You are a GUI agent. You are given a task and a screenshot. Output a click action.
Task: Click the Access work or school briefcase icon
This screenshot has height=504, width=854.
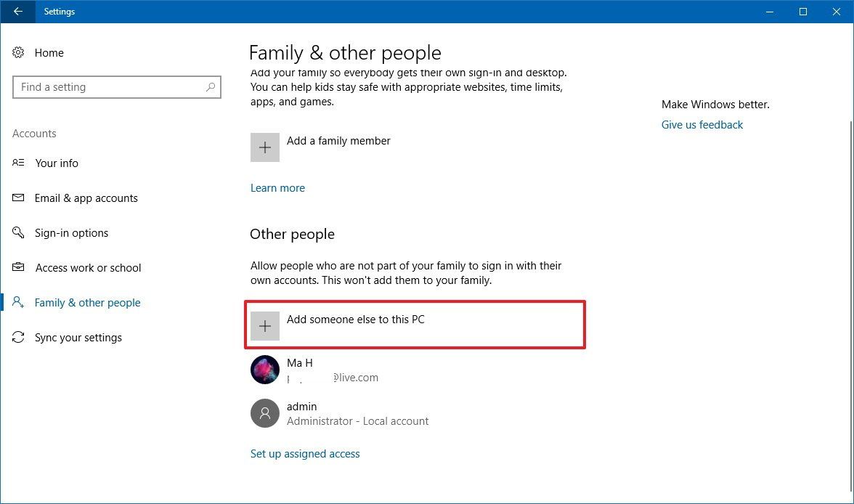(18, 267)
